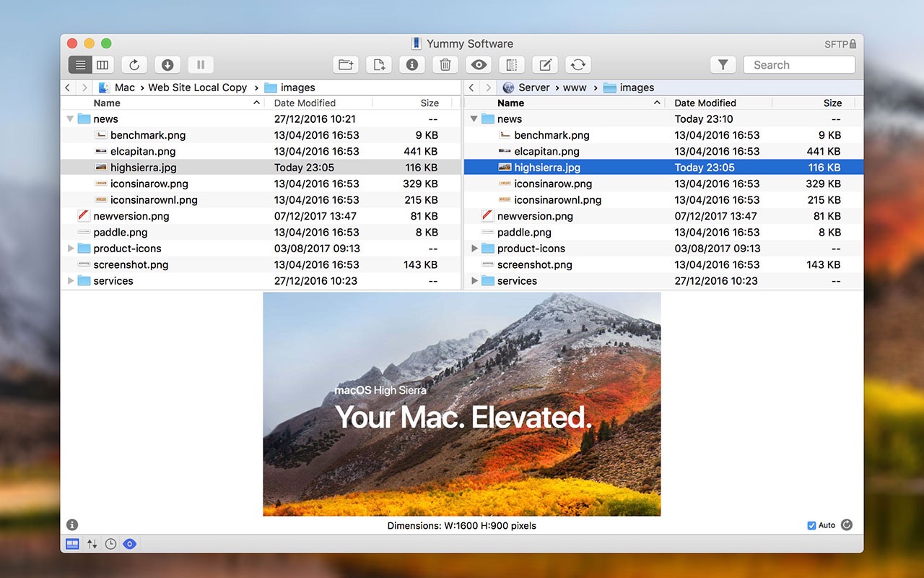
Task: Click Server in the remote path bar
Action: (x=526, y=87)
